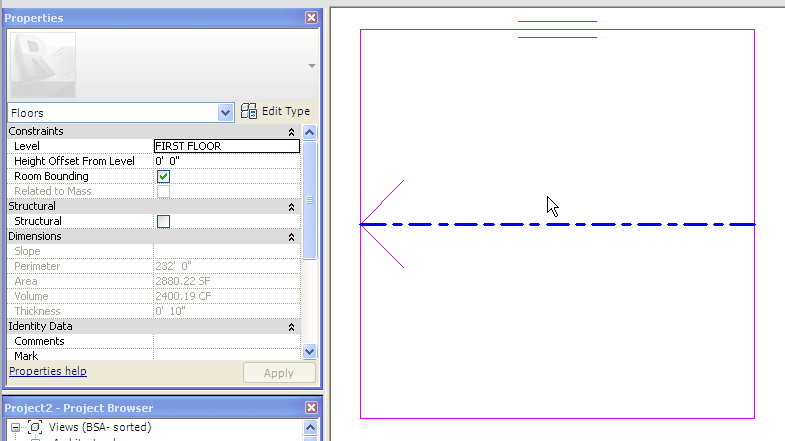Click the Edit Type icon
The width and height of the screenshot is (785, 441).
[x=249, y=111]
